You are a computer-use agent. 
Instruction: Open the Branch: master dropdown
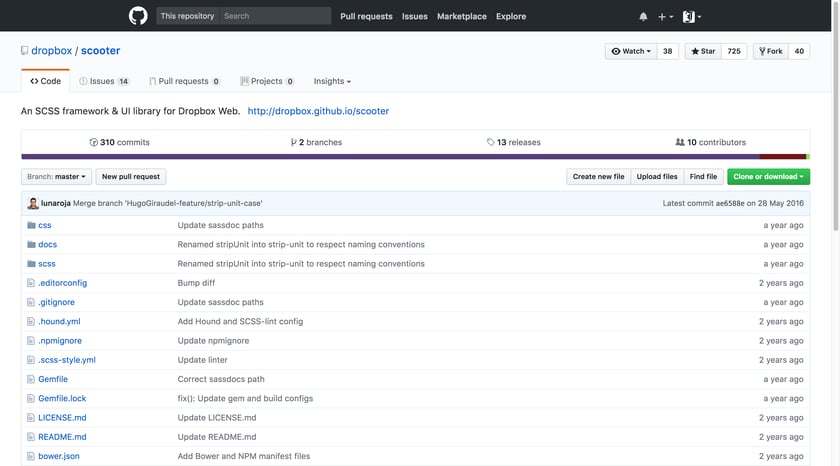[56, 177]
